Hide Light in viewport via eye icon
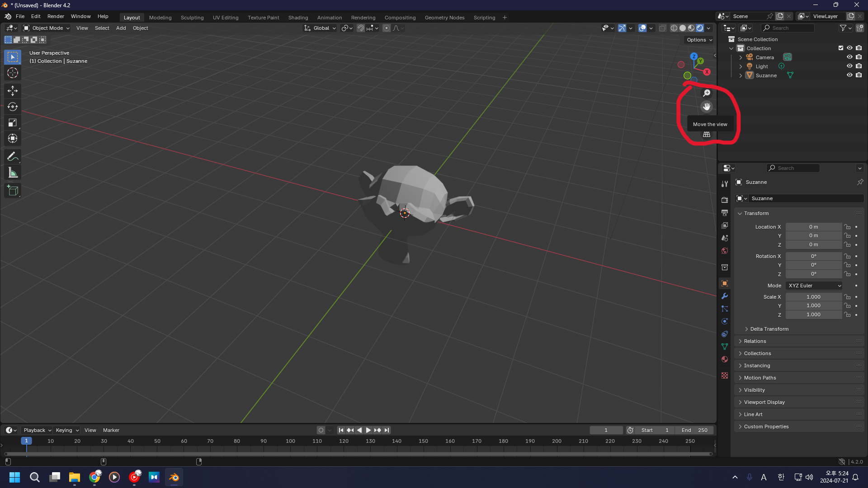The width and height of the screenshot is (868, 488). (849, 66)
